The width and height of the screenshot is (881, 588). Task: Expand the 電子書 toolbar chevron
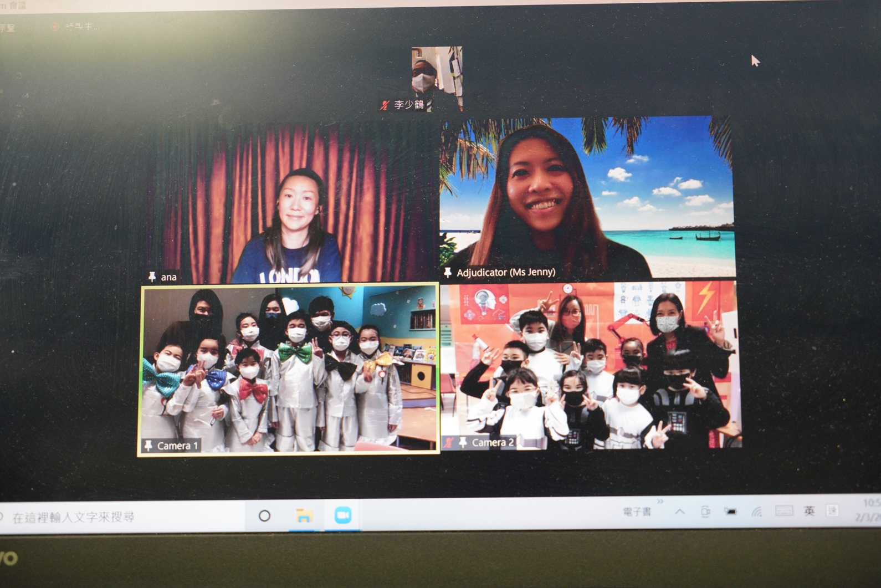pyautogui.click(x=660, y=502)
